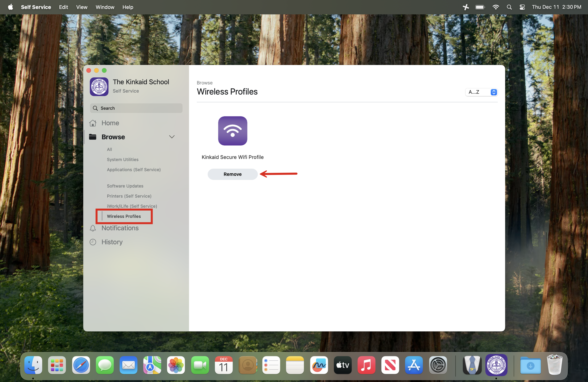The height and width of the screenshot is (382, 588).
Task: Open the A...Z sort dropdown
Action: click(481, 92)
